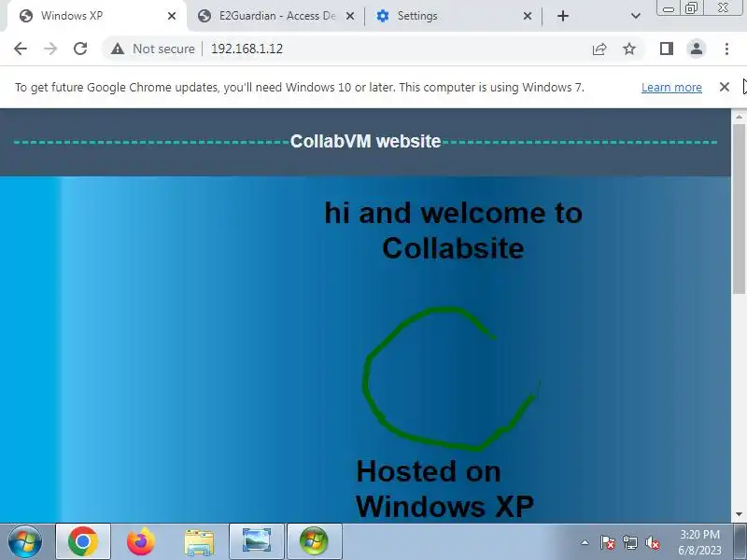Click the 'Hosted on Windows XP' text
This screenshot has width=747, height=560.
click(x=444, y=488)
